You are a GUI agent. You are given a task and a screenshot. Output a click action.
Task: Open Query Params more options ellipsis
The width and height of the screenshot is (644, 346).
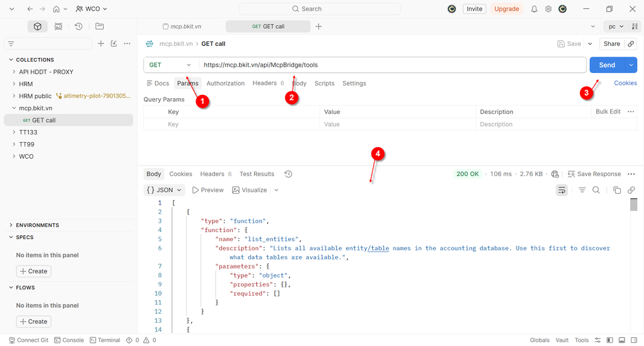tap(631, 111)
